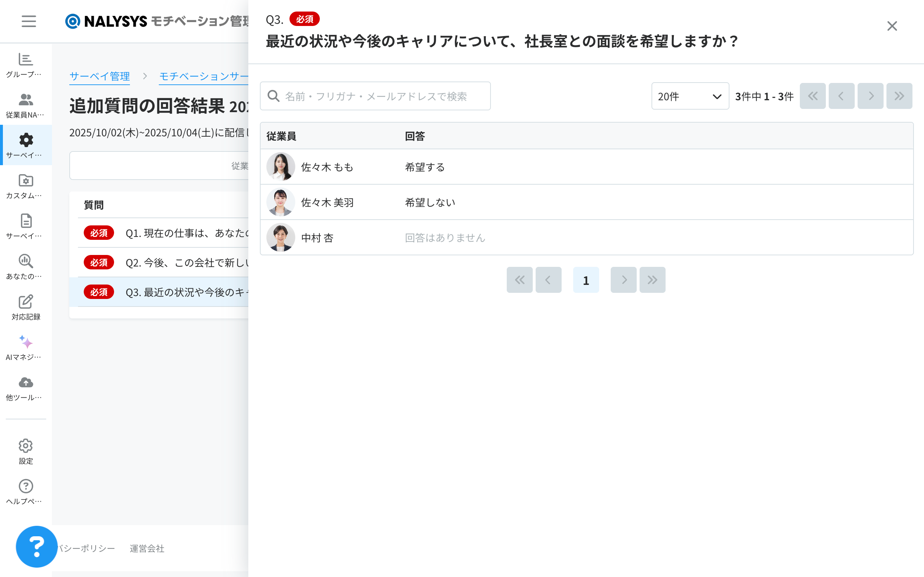The height and width of the screenshot is (577, 924).
Task: Open 従業員NA people icon in sidebar
Action: 26,100
